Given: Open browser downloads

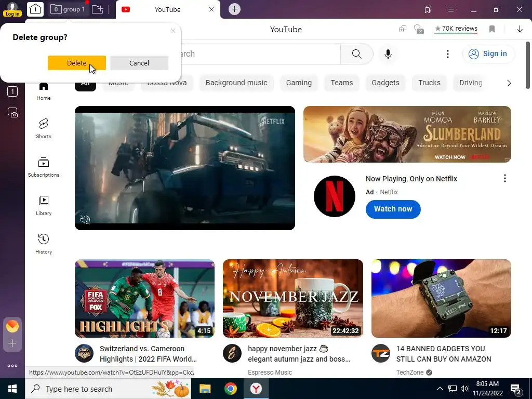Looking at the screenshot, I should (x=520, y=30).
